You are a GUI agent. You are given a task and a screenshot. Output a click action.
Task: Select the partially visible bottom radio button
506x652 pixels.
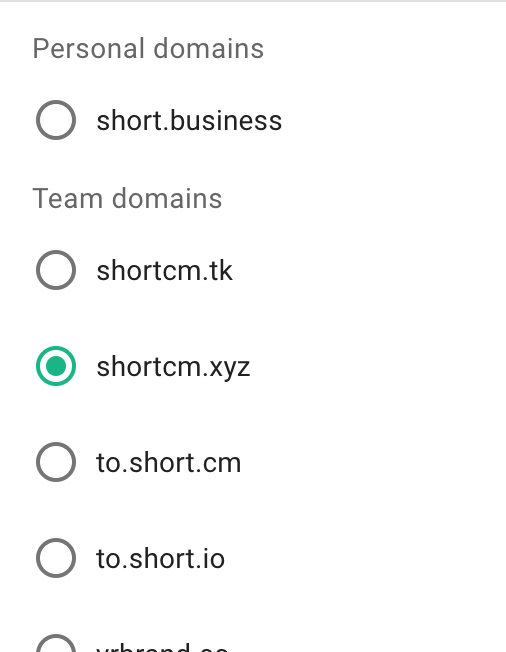click(x=56, y=643)
